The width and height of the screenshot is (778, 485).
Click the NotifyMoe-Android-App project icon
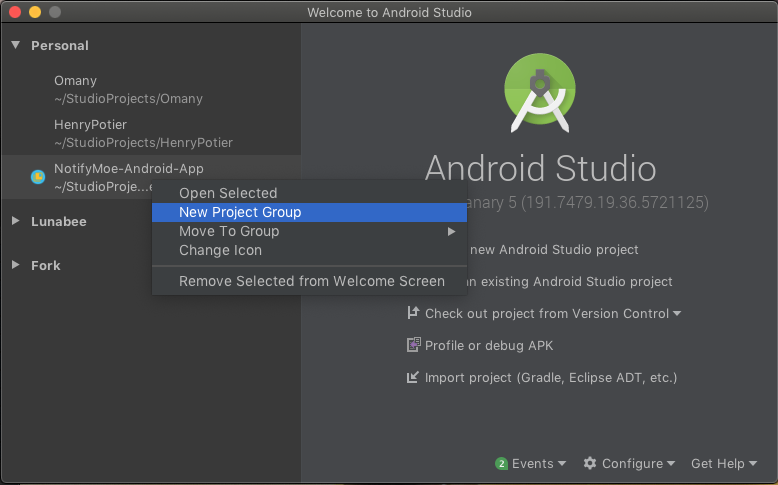(38, 177)
